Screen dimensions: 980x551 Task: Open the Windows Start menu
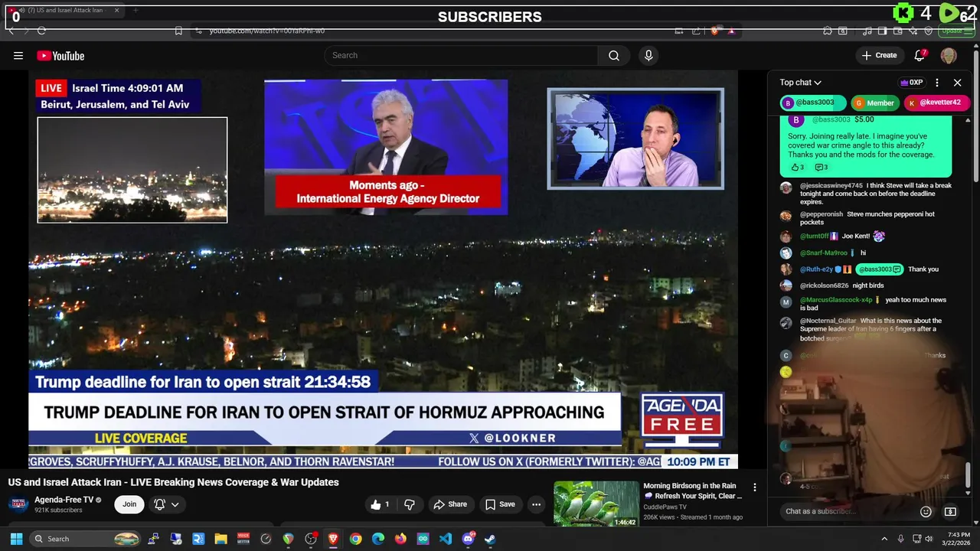[x=16, y=539]
